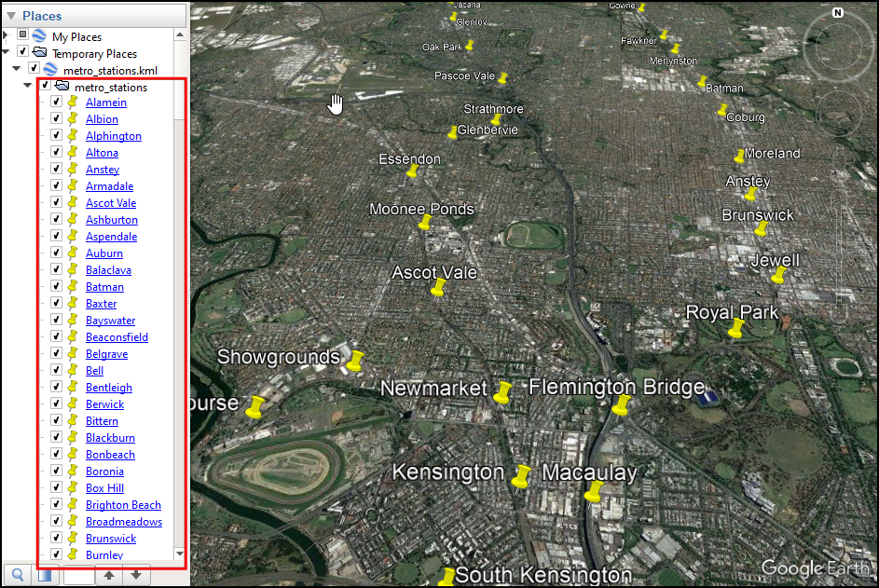Click the move item up arrow button

(109, 575)
